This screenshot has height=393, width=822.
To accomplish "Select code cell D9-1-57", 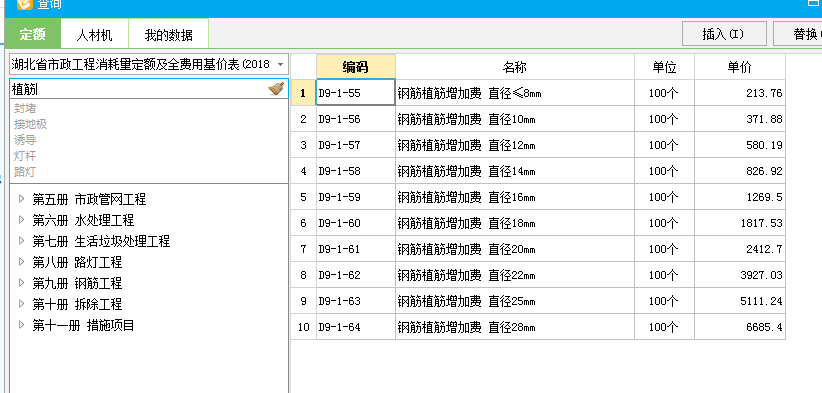I will 355,145.
